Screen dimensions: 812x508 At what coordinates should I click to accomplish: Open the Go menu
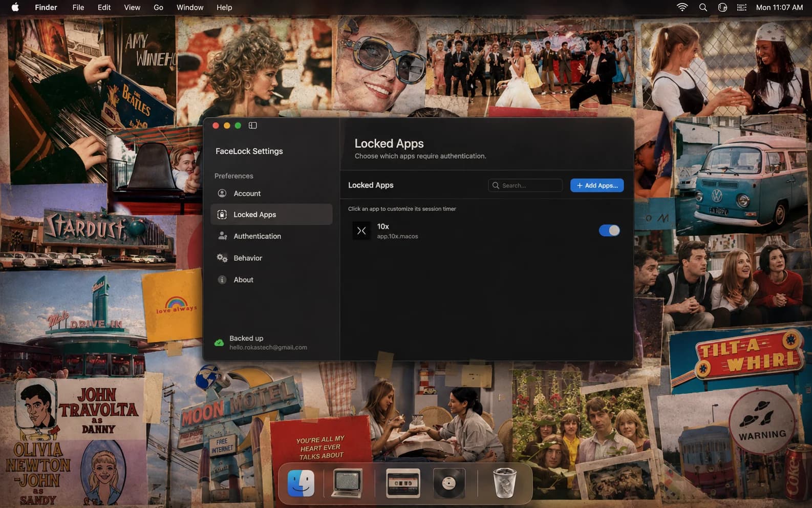click(x=159, y=7)
